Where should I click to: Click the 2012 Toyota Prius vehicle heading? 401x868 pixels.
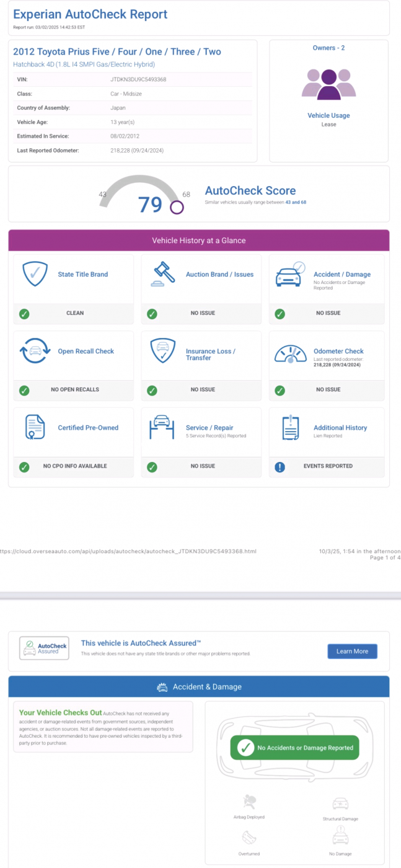pos(117,52)
